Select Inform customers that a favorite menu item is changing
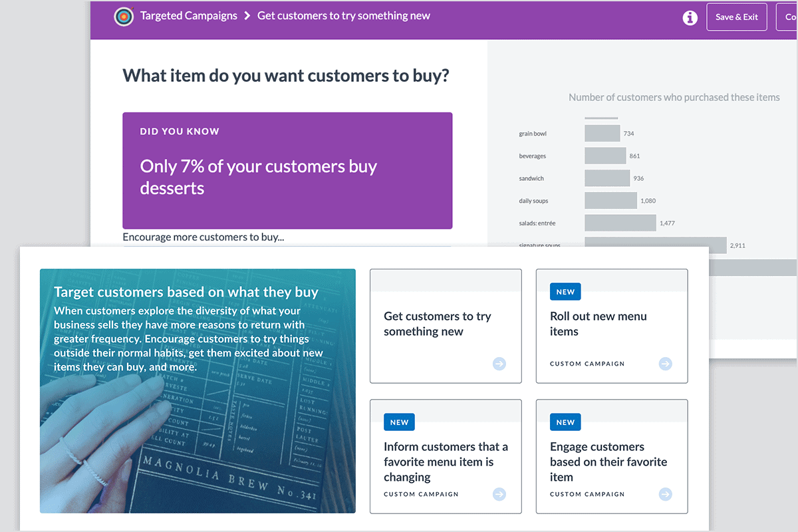Viewport: 798px width, 532px height. click(x=446, y=456)
